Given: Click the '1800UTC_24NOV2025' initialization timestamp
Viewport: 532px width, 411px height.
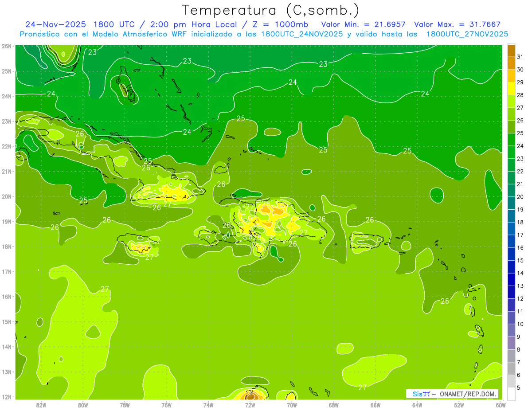Looking at the screenshot, I should tap(302, 34).
